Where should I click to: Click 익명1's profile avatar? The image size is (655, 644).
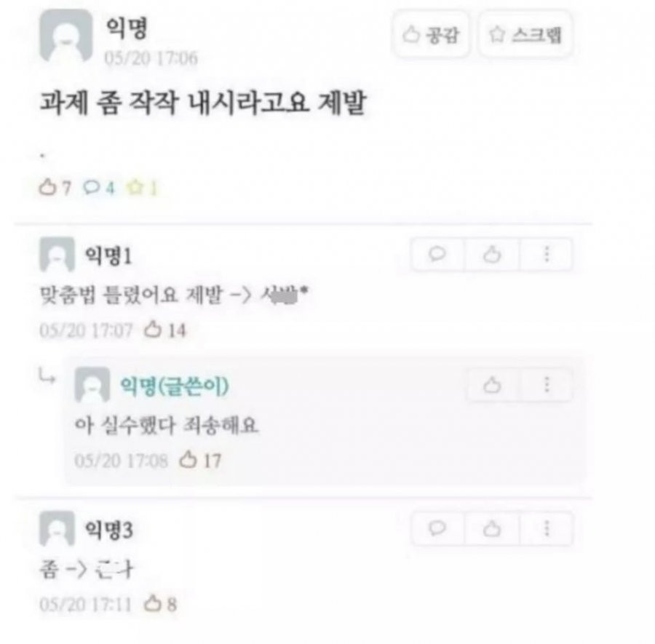57,255
